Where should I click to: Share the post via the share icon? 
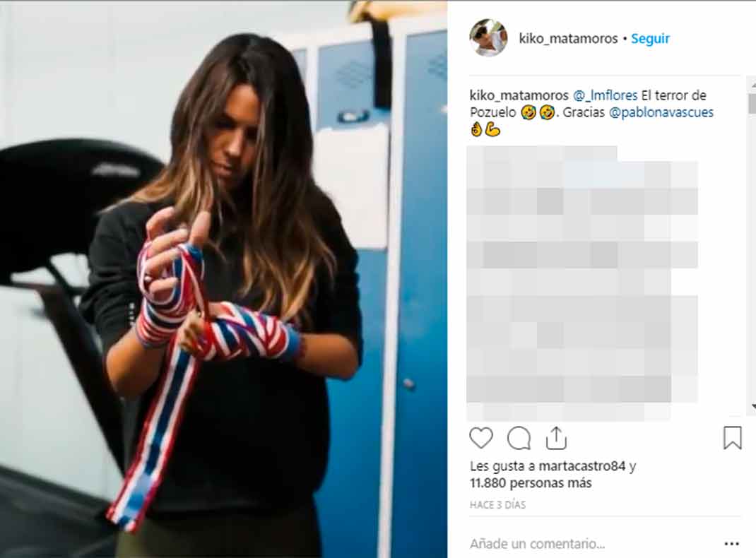[x=556, y=437]
